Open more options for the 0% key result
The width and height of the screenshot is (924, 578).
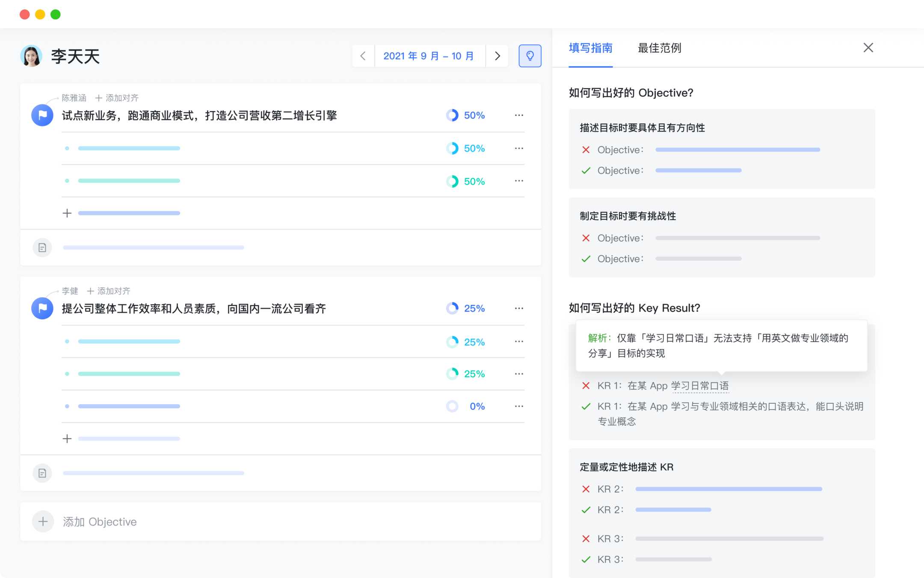519,406
